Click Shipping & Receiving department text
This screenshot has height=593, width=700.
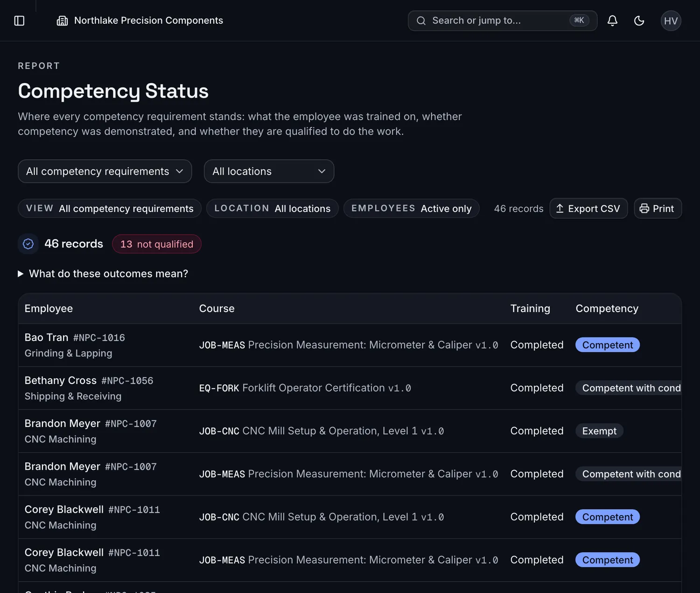pos(73,396)
